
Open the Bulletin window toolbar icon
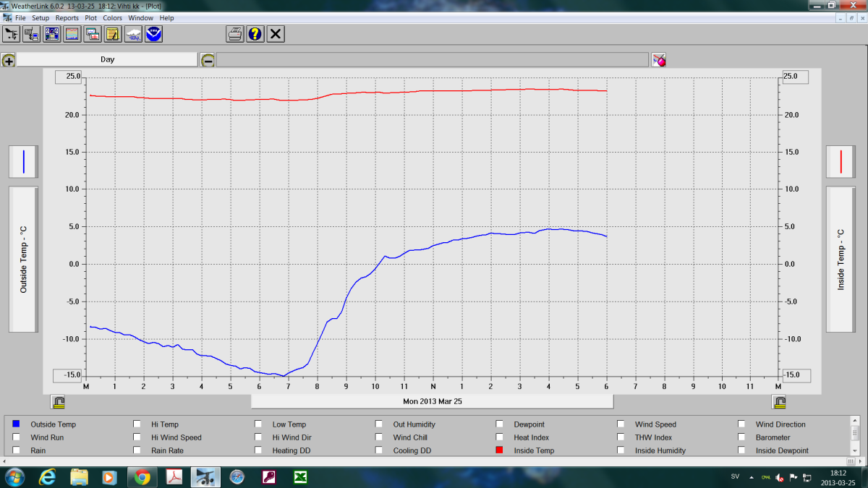pyautogui.click(x=52, y=34)
